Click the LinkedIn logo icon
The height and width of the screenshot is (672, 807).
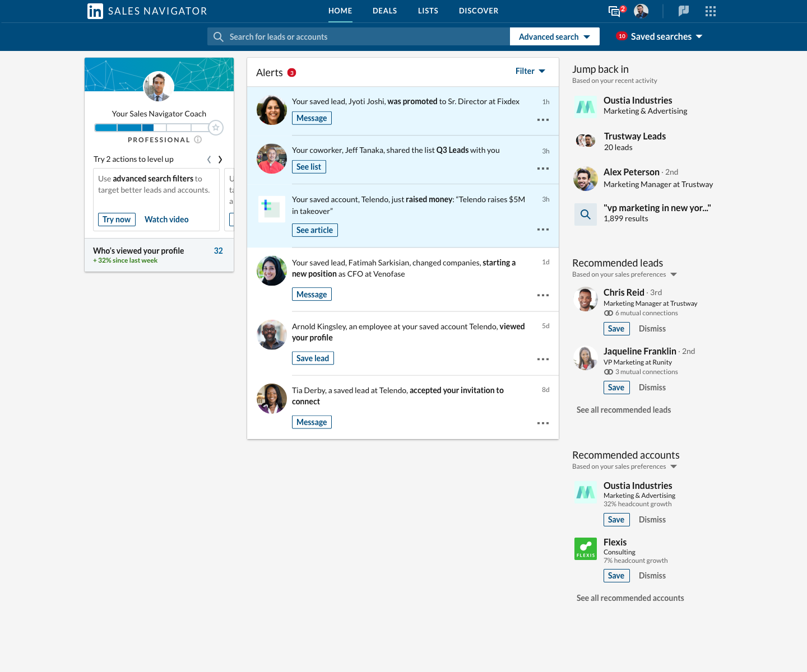point(95,11)
